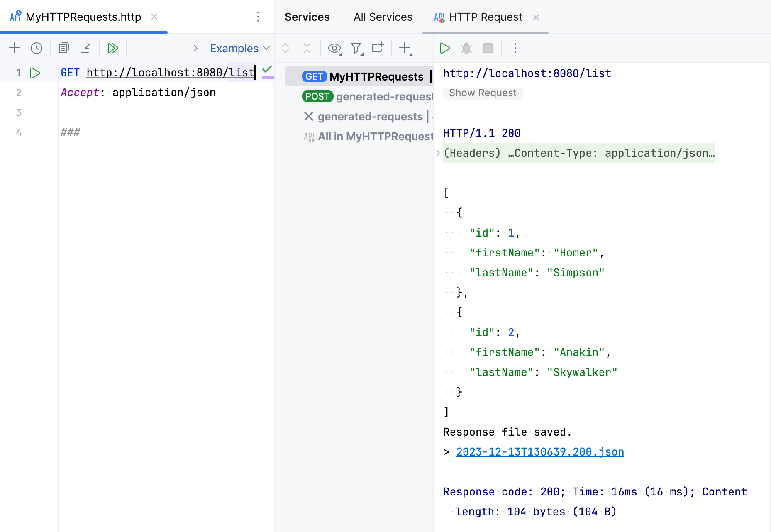Add a new service with the plus icon
771x532 pixels.
tap(405, 48)
